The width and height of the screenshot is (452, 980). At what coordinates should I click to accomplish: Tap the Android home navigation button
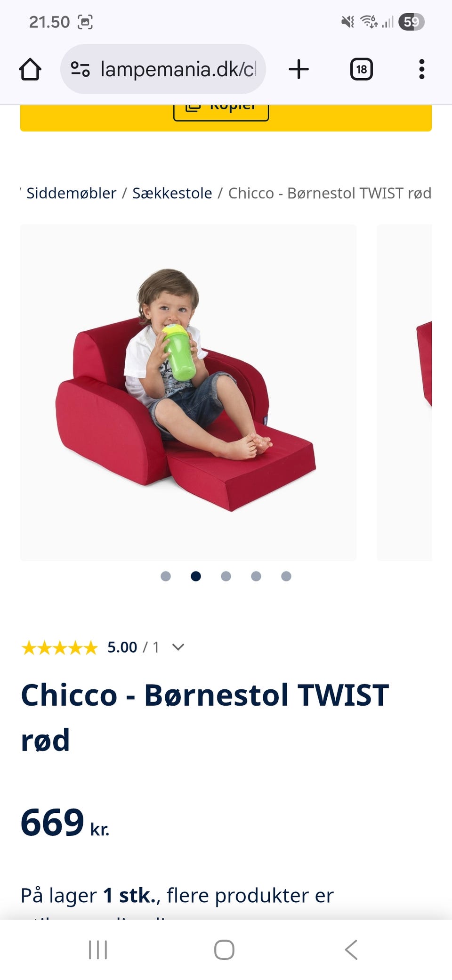pos(224,949)
